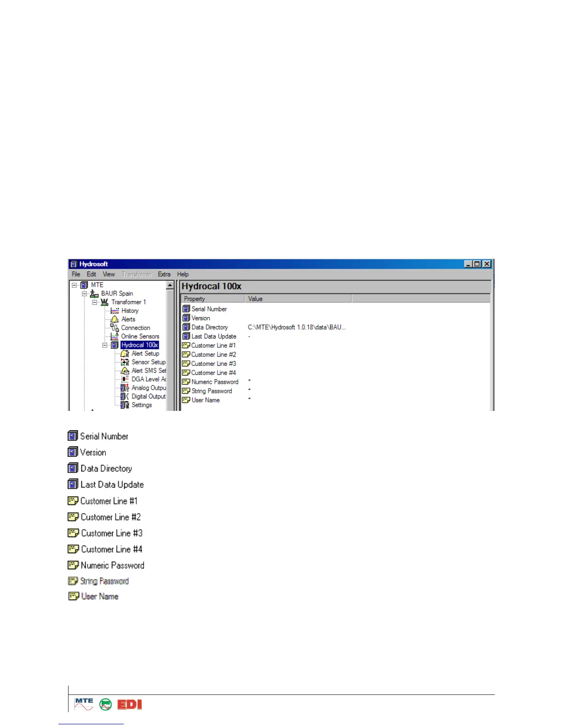Click the Alert Setup bell icon

pos(125,353)
